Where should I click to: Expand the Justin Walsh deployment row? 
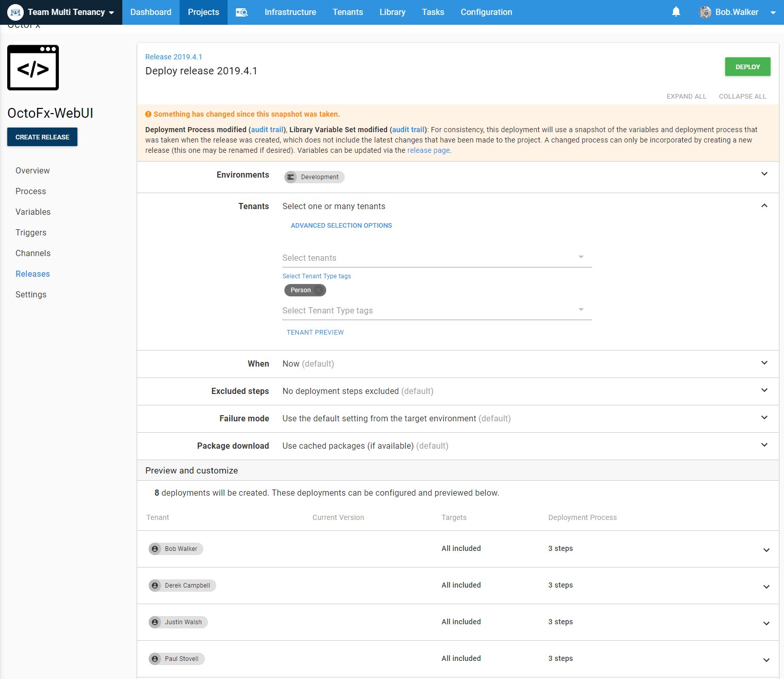(766, 623)
